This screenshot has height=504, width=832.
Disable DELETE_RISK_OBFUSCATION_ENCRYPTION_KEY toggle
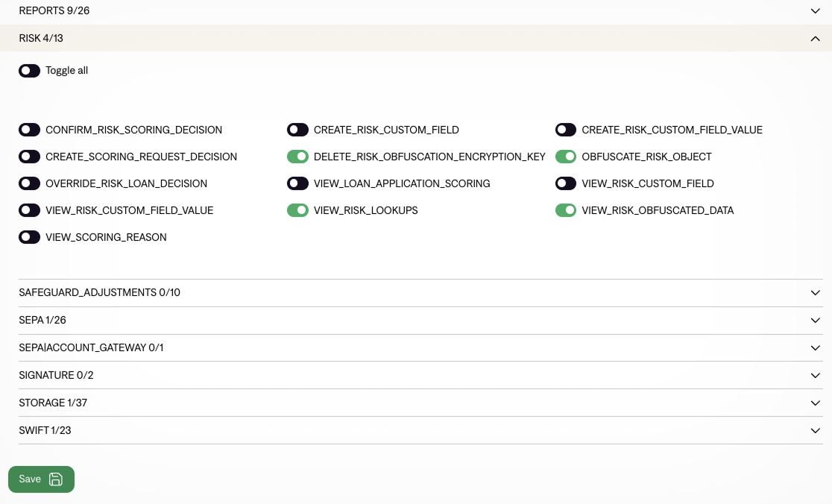[x=297, y=157]
